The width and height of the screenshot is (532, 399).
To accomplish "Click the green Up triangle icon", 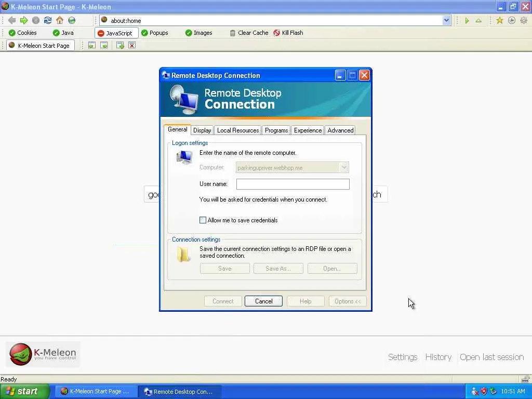I will pos(478,21).
